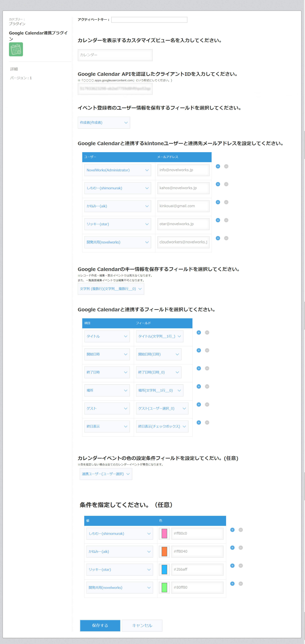Click the メールアドレス column header
Image resolution: width=305 pixels, height=644 pixels.
(168, 157)
